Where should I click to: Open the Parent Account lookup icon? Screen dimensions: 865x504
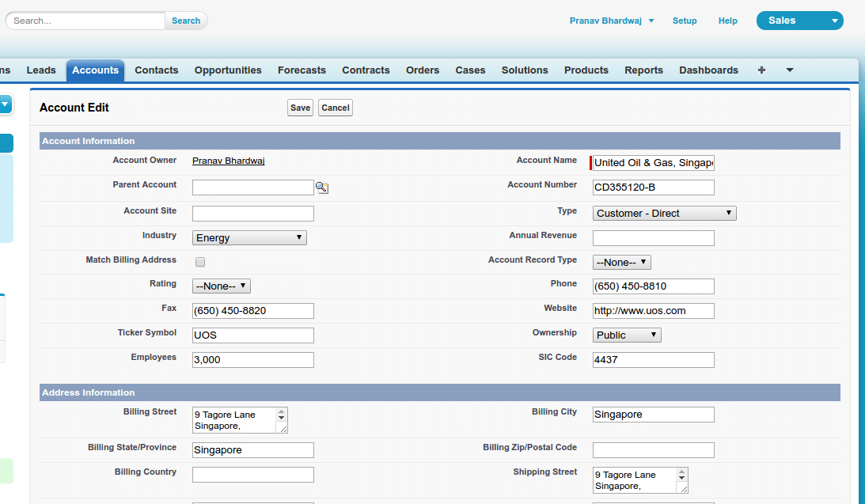322,188
